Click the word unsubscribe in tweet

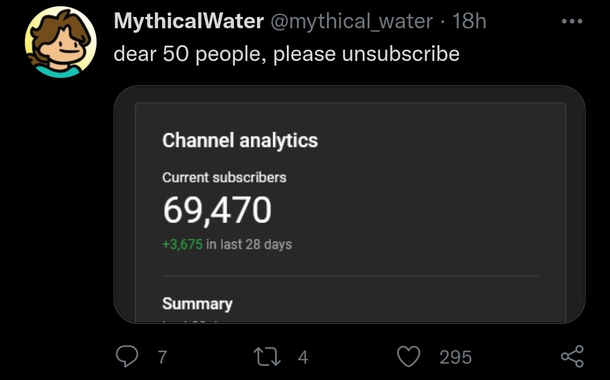tap(401, 54)
